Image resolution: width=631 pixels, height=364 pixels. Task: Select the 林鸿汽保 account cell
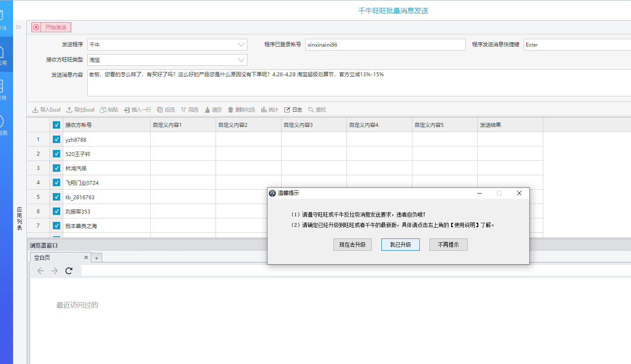(106, 168)
